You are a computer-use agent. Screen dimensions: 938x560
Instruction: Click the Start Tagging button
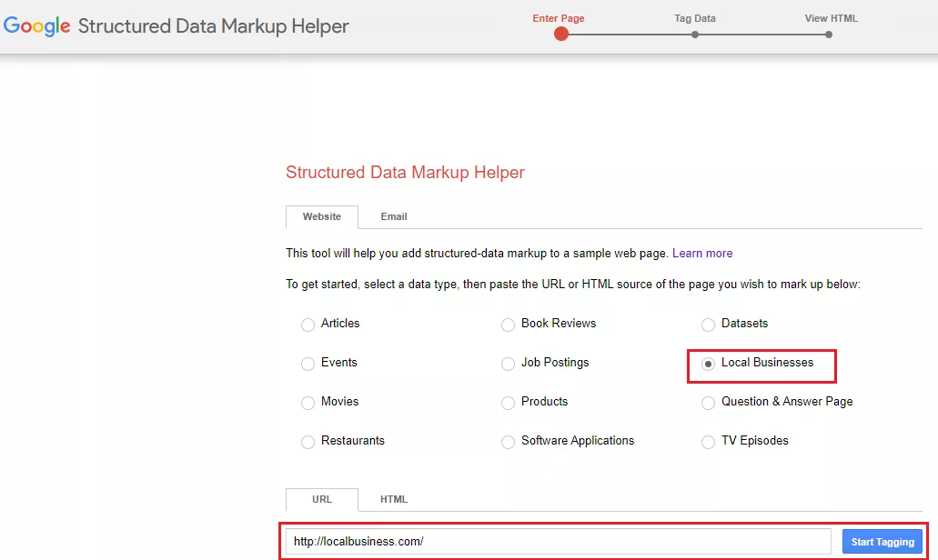coord(883,542)
